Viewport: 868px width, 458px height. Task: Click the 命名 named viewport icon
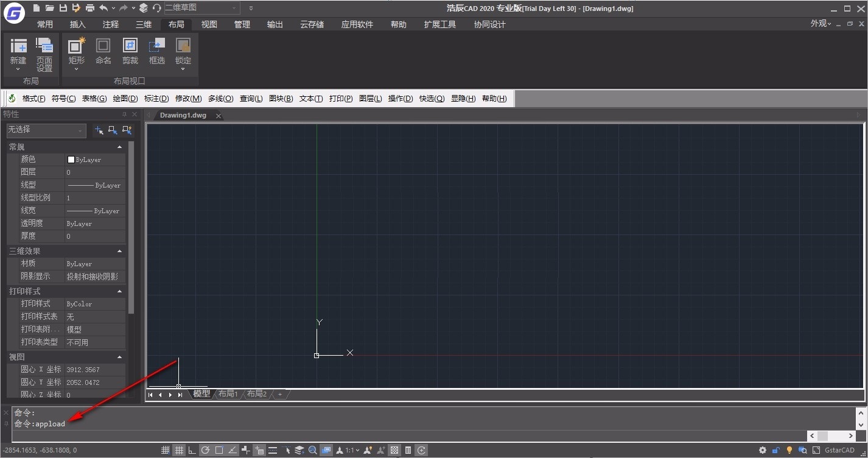point(103,46)
